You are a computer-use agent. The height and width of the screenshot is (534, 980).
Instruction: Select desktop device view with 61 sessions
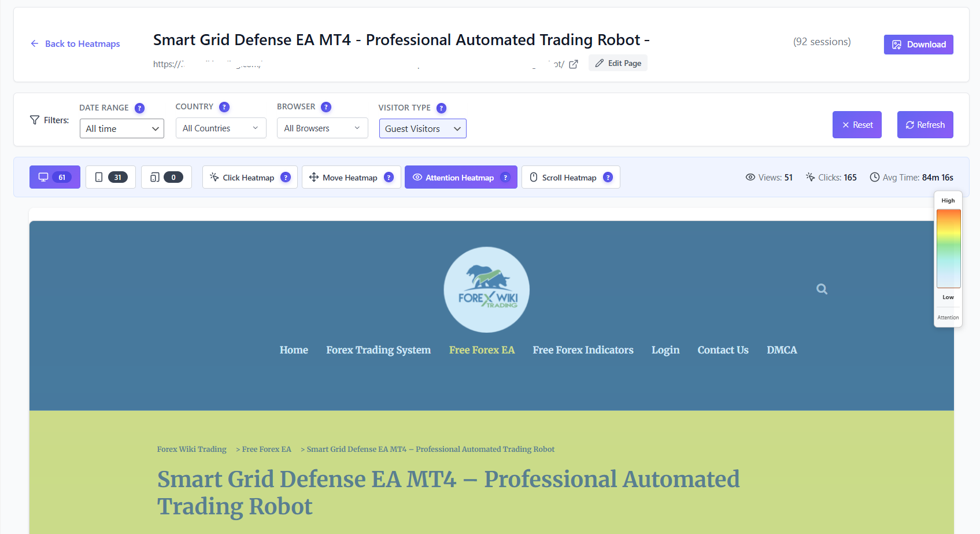55,177
